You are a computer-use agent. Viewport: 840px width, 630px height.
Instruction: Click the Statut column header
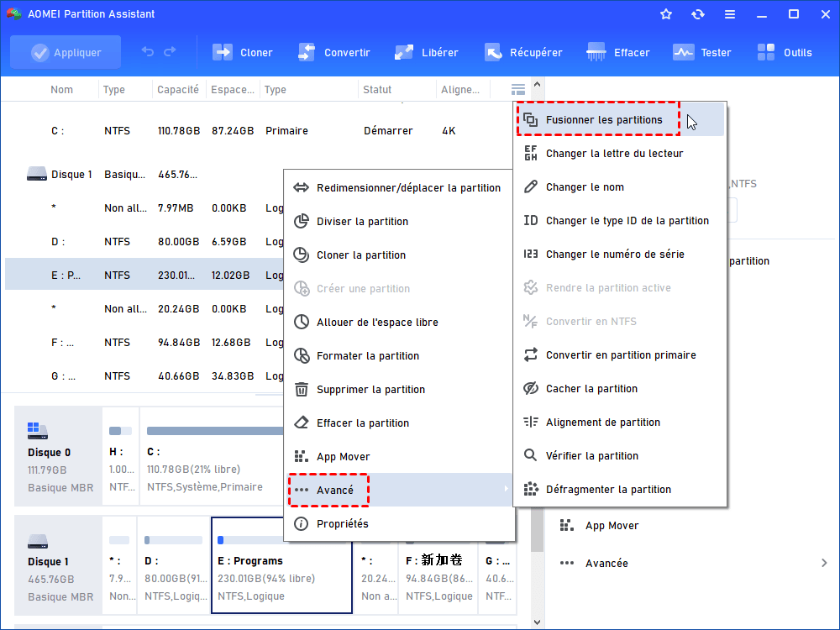[377, 90]
